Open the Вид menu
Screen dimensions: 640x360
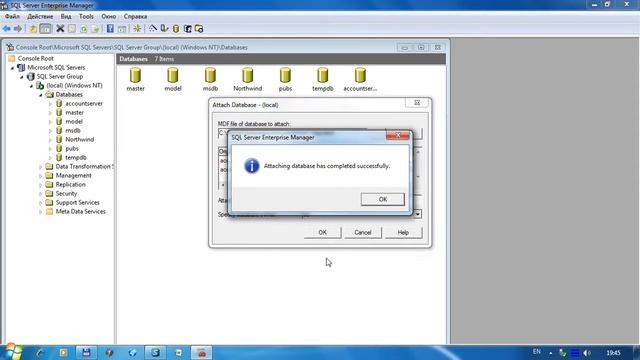pyautogui.click(x=66, y=16)
